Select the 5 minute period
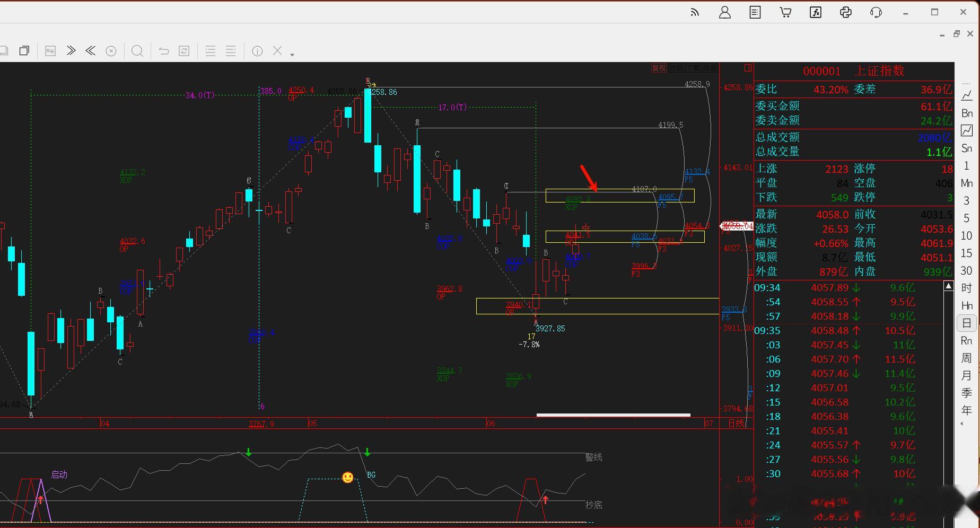The width and height of the screenshot is (980, 528). tap(967, 218)
